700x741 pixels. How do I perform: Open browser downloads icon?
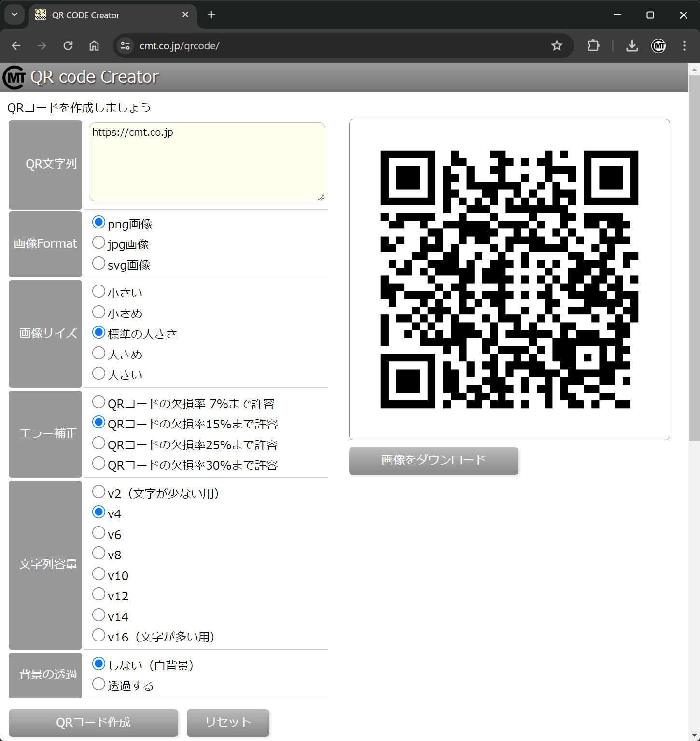click(x=632, y=46)
